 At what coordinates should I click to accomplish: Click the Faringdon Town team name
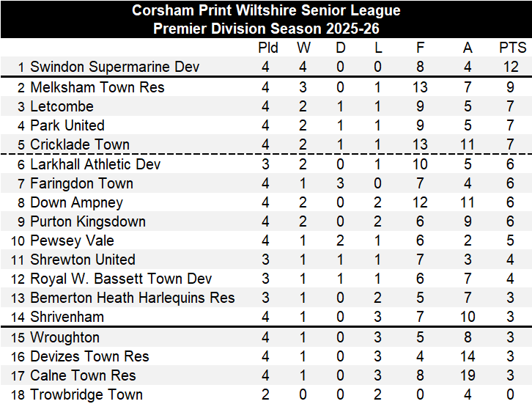[81, 183]
